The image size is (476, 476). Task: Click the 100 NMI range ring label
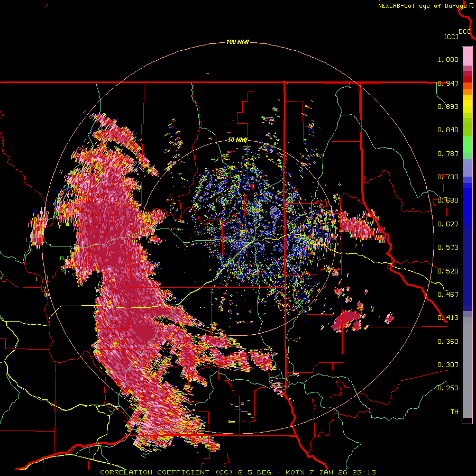click(x=237, y=42)
